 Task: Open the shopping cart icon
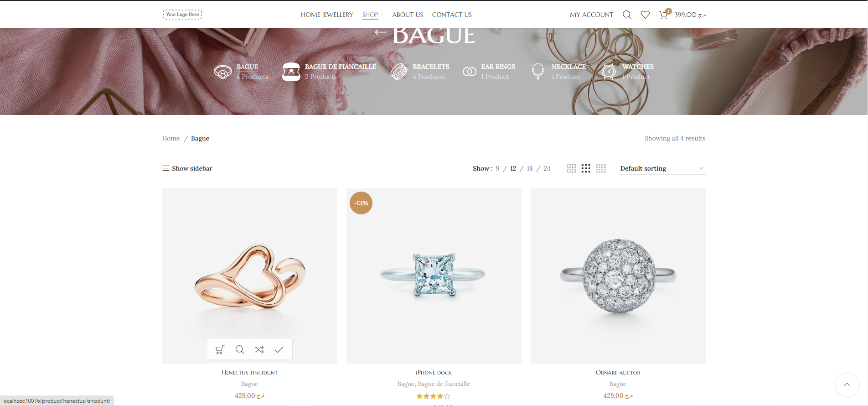point(663,15)
